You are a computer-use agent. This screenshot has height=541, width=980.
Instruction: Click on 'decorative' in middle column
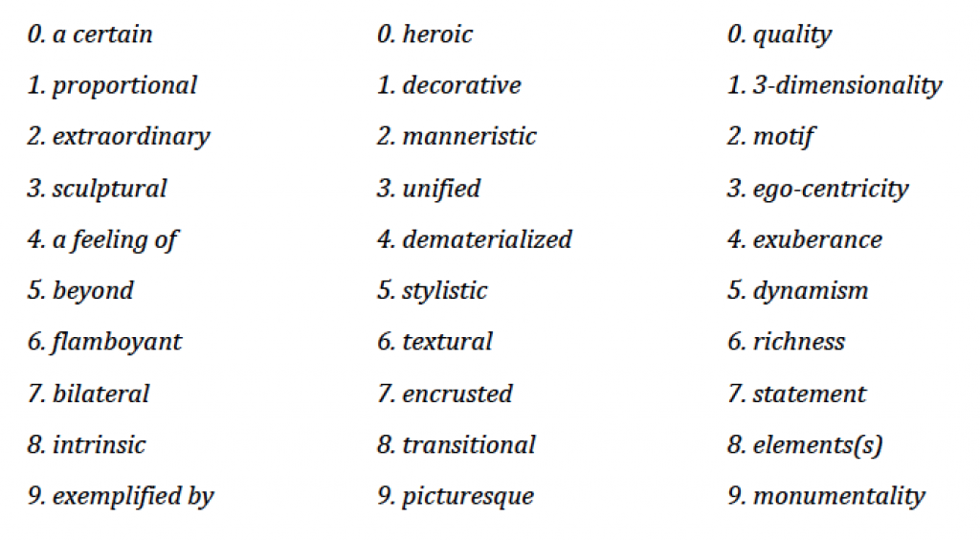tap(461, 85)
